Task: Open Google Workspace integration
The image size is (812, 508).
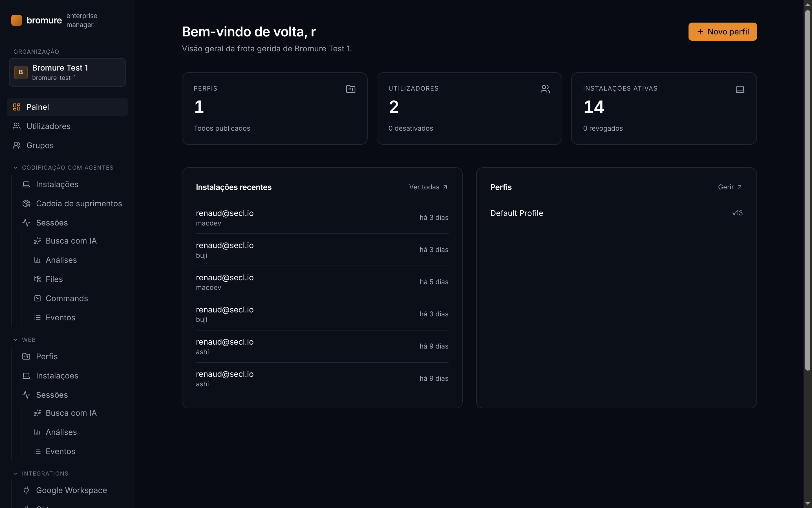Action: tap(72, 490)
